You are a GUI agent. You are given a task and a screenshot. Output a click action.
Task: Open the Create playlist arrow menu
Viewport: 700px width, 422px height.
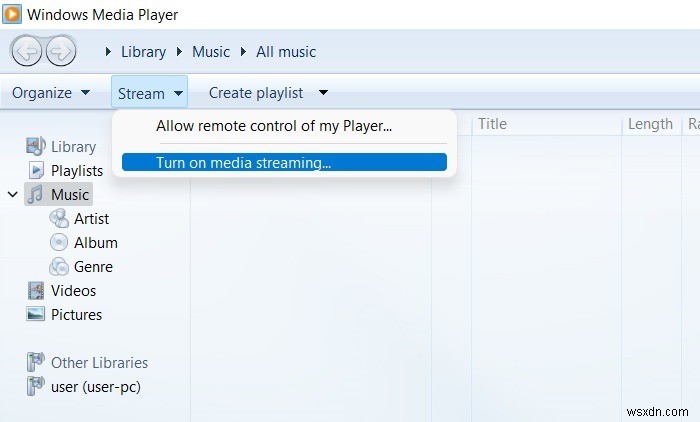click(324, 92)
